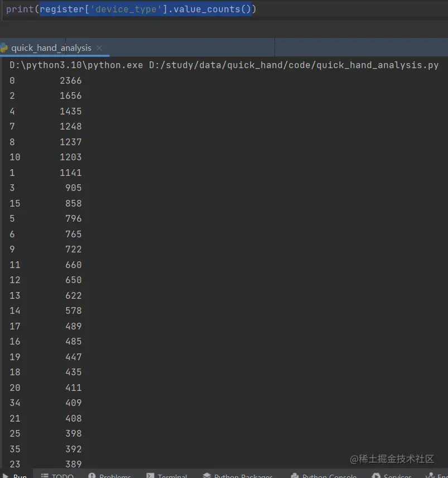The width and height of the screenshot is (448, 478).
Task: Click the count value 660
Action: point(74,265)
